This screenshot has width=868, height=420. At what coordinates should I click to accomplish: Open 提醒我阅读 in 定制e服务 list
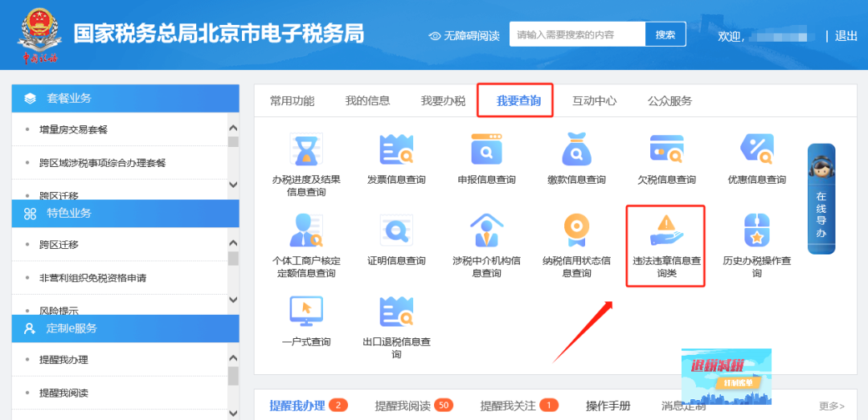point(63,393)
